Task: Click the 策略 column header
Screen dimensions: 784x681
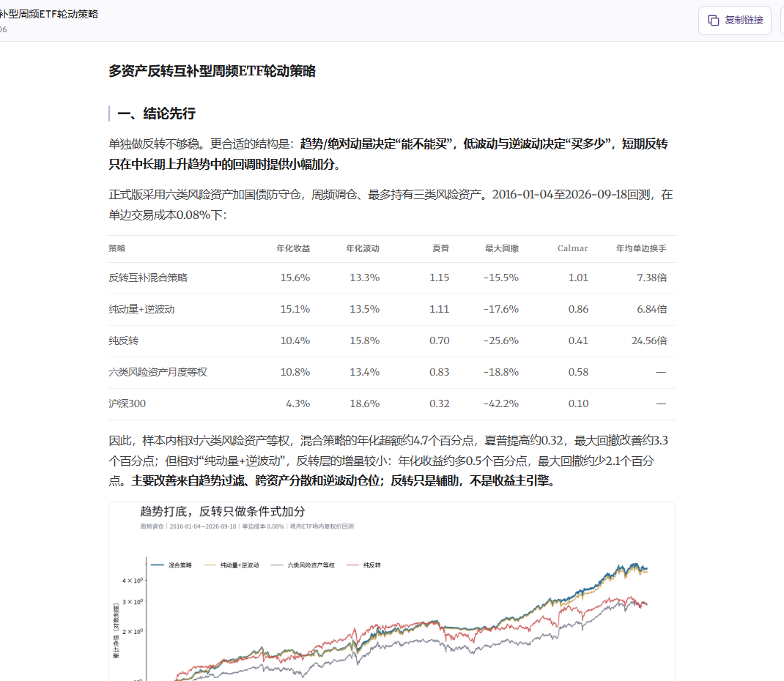Action: [117, 248]
